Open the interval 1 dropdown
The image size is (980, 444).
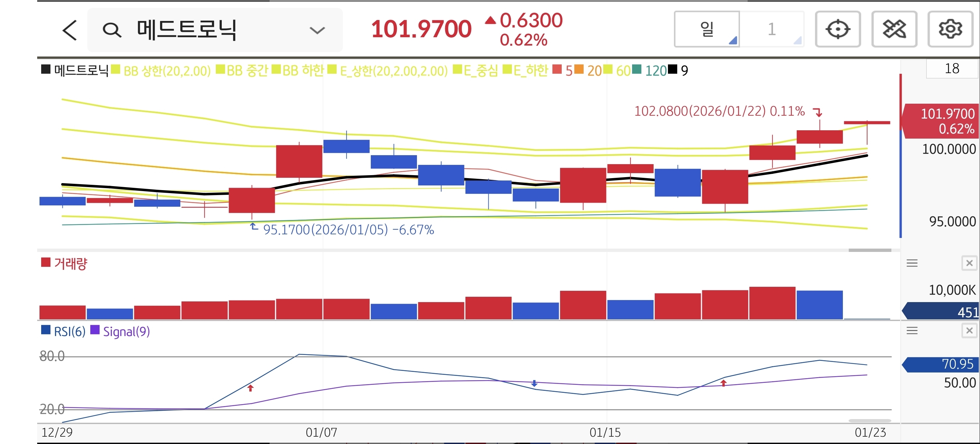click(x=772, y=29)
